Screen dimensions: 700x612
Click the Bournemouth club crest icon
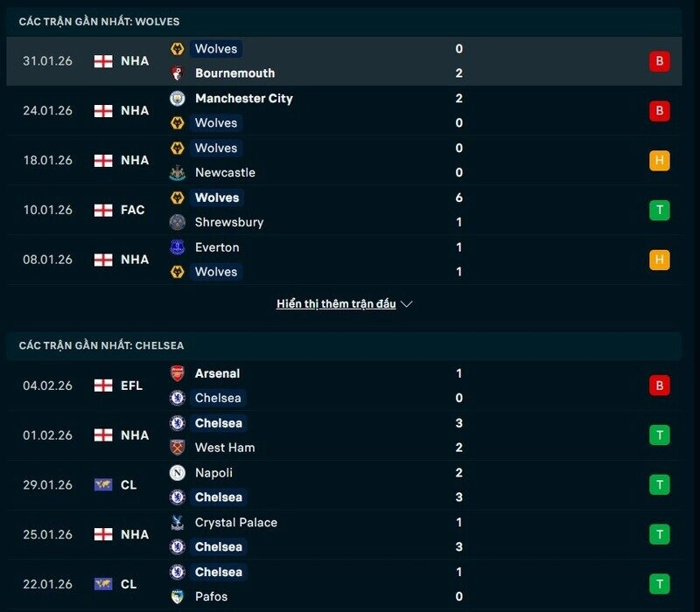(178, 73)
